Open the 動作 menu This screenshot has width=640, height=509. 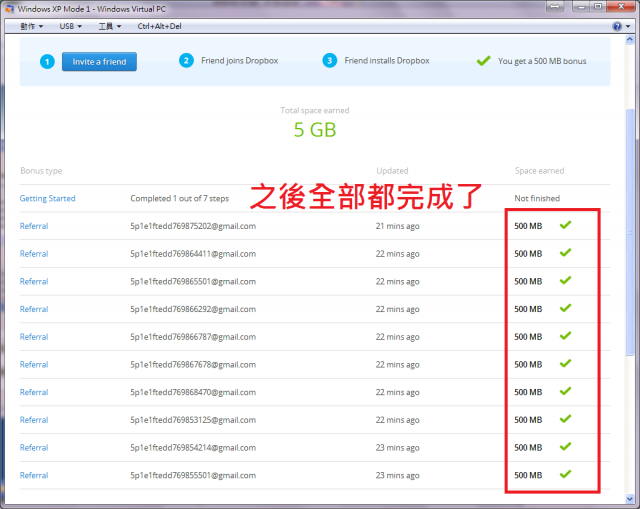(x=31, y=26)
